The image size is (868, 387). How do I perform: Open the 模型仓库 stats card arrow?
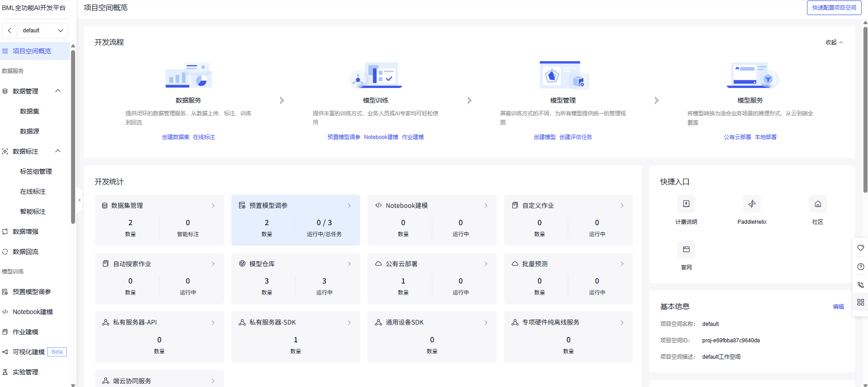click(x=349, y=264)
